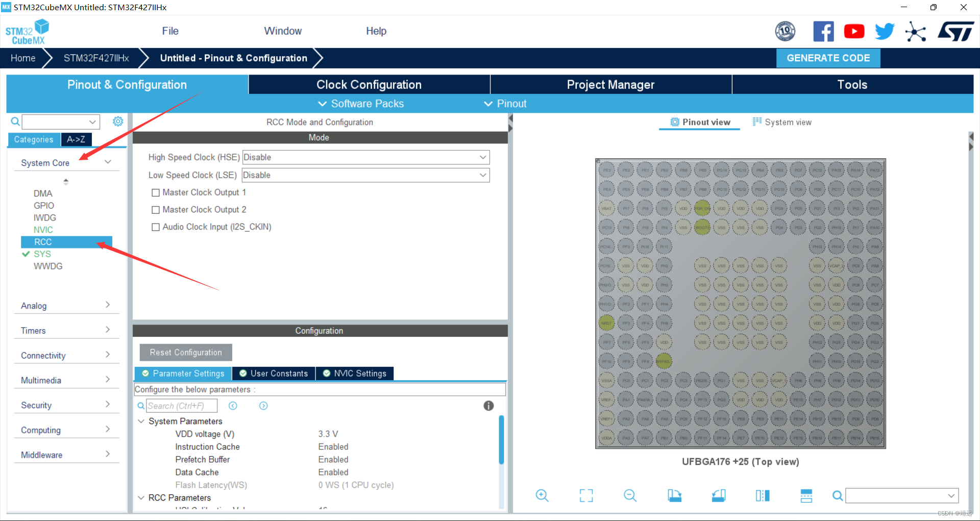Click the ST logo icon
Image resolution: width=980 pixels, height=521 pixels.
coord(955,32)
